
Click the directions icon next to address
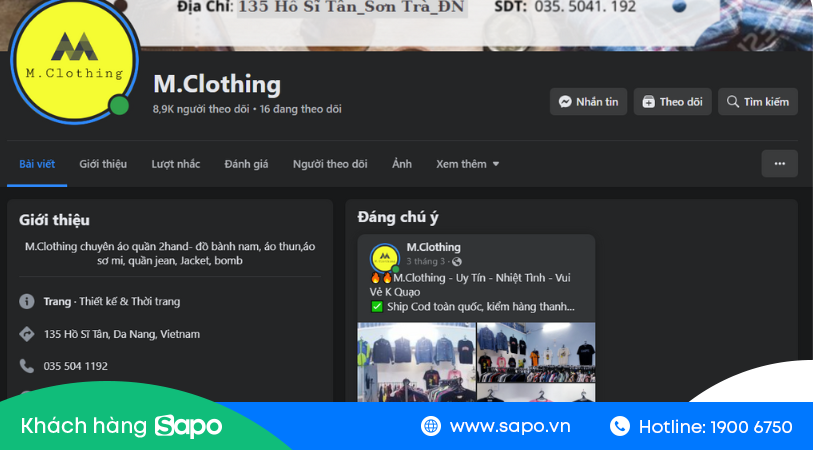(x=26, y=334)
